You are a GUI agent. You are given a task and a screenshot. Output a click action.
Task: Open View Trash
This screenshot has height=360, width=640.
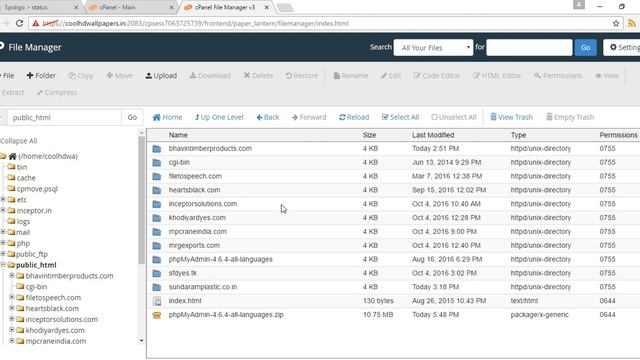[511, 117]
